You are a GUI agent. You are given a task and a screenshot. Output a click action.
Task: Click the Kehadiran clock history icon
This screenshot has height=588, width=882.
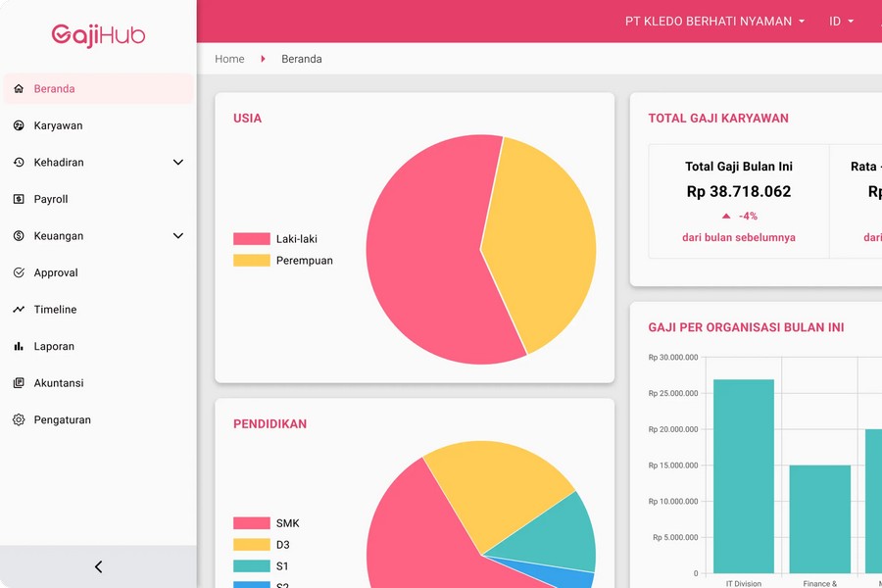[x=19, y=163]
